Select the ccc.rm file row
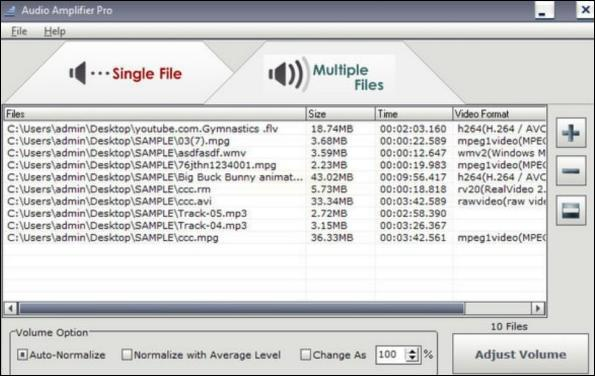The height and width of the screenshot is (376, 595). point(275,189)
